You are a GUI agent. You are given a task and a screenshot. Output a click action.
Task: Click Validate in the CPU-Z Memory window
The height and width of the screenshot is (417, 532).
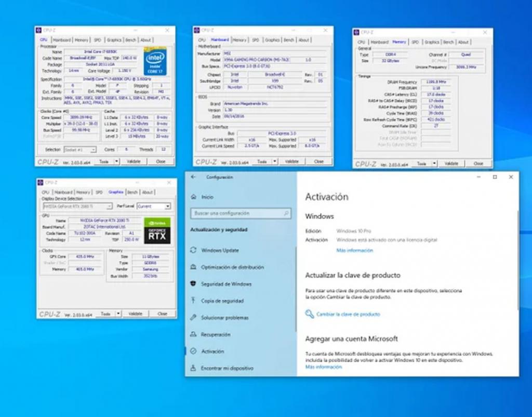451,164
